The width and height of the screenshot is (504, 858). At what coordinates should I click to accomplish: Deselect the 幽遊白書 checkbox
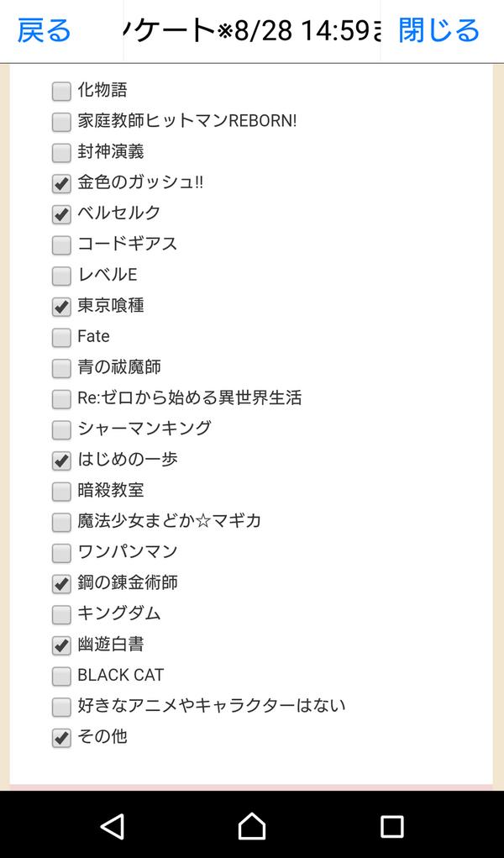pyautogui.click(x=61, y=645)
